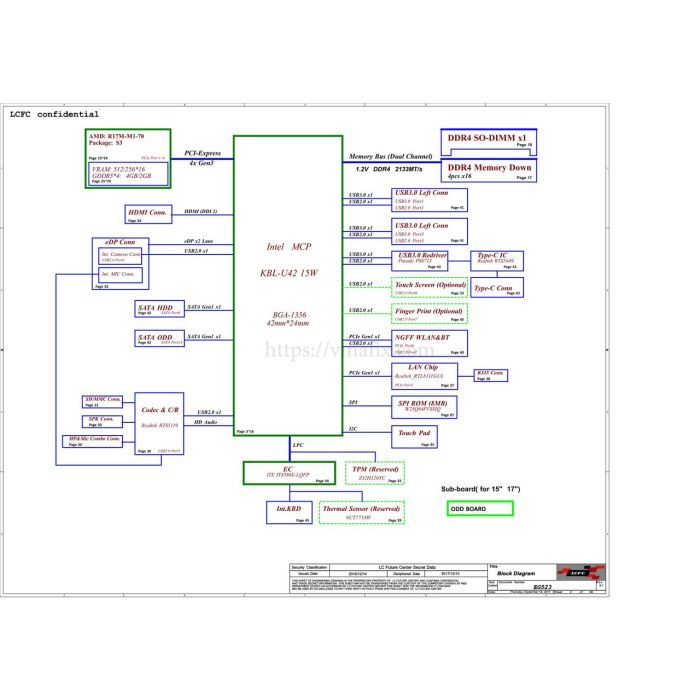Click the 'eDP Conn' title
This screenshot has width=700, height=700.
tap(120, 242)
